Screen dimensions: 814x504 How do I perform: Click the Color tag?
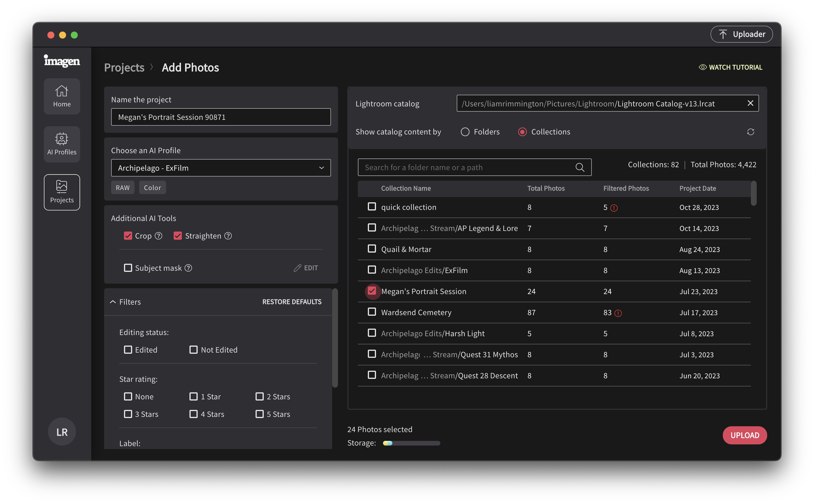tap(152, 188)
